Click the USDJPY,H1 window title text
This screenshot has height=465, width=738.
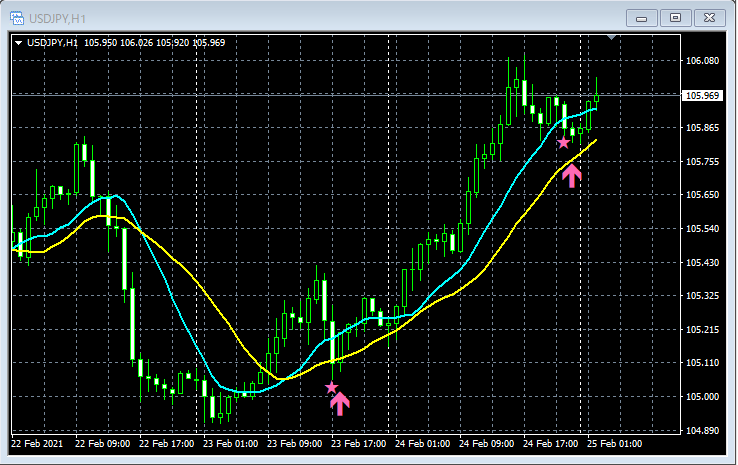click(x=57, y=19)
